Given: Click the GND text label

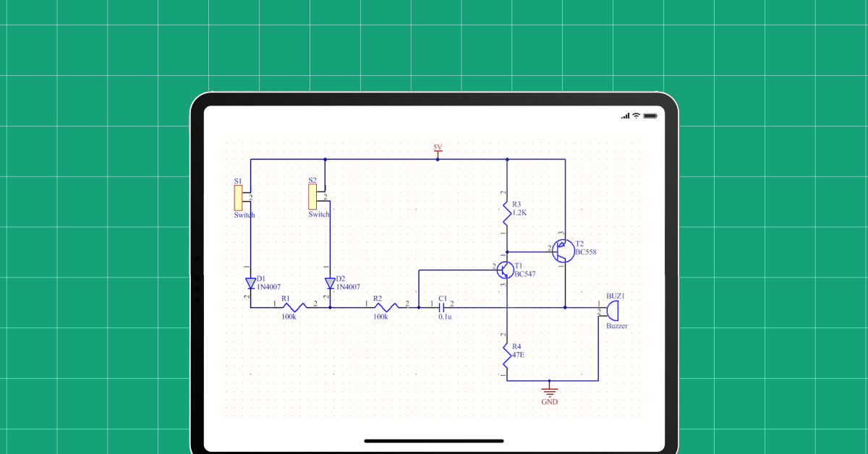Looking at the screenshot, I should (550, 402).
